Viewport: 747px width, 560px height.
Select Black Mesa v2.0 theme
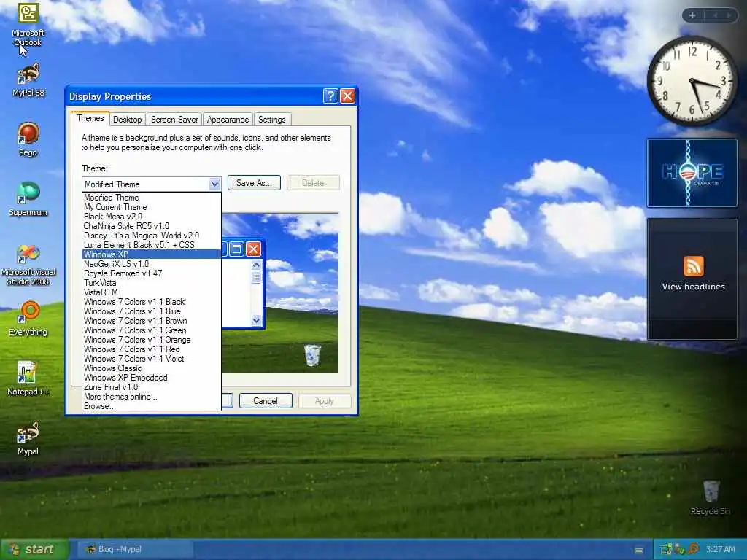(152, 217)
